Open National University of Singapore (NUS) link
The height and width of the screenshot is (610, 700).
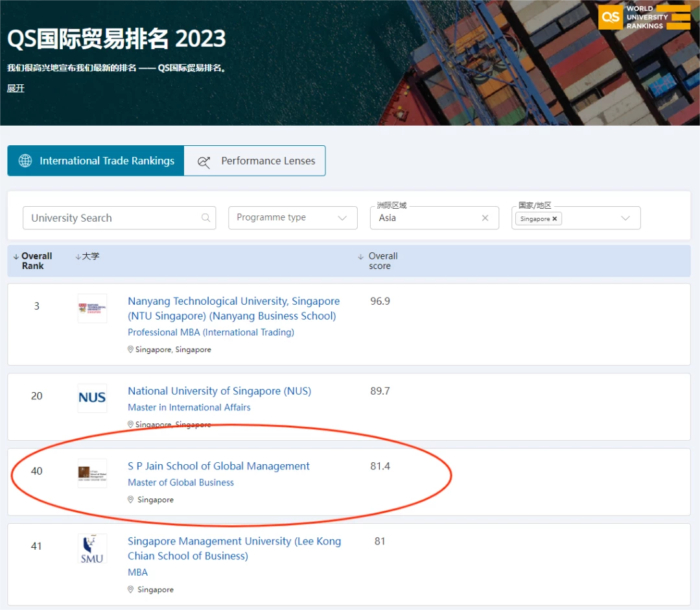pos(219,391)
